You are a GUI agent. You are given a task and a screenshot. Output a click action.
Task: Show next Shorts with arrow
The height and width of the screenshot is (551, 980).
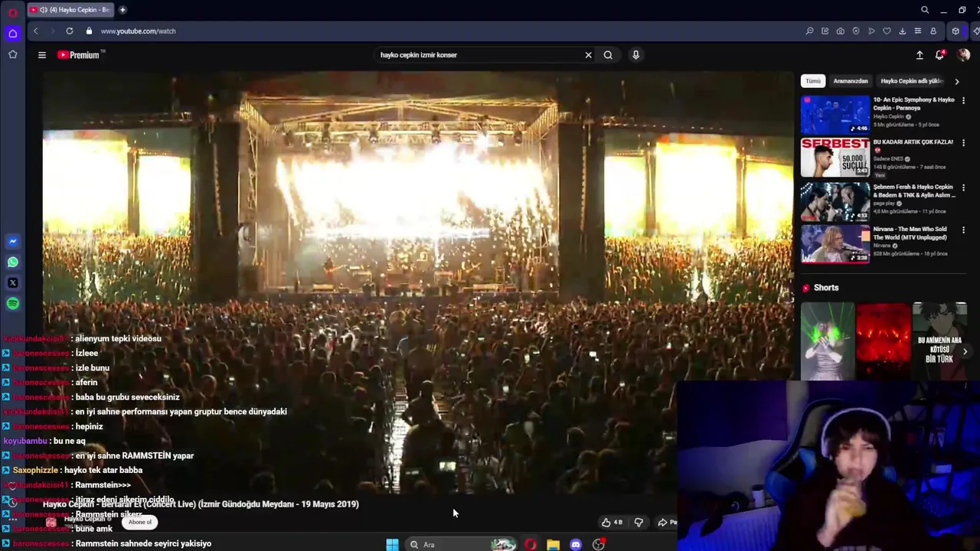965,352
